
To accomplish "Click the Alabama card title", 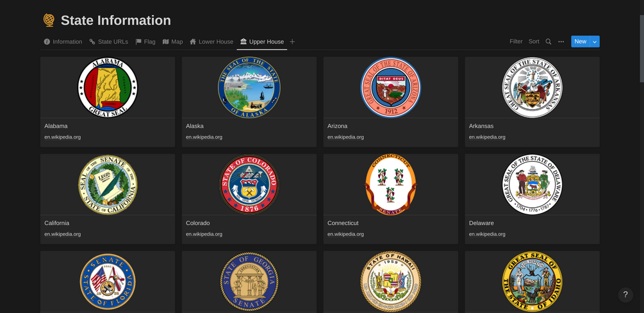I will 56,126.
